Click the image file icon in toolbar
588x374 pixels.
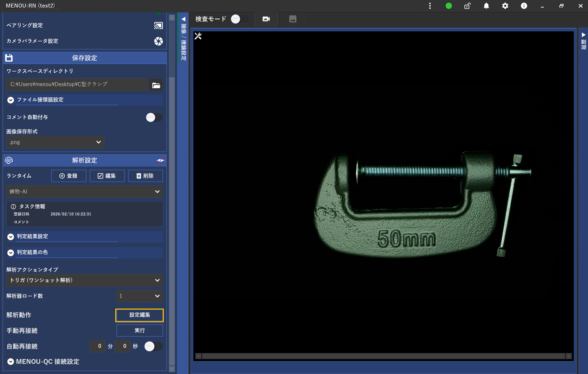click(292, 19)
